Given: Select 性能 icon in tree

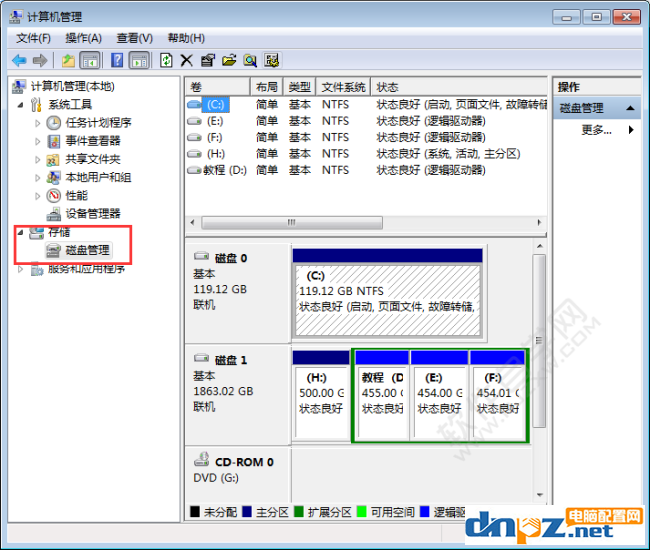Looking at the screenshot, I should coord(53,195).
